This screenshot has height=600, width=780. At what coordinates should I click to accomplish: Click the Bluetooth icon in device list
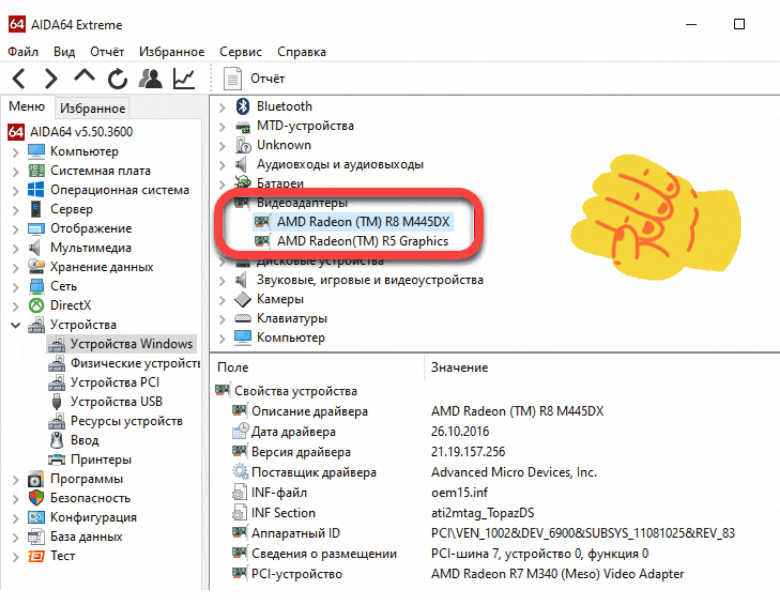[x=242, y=106]
